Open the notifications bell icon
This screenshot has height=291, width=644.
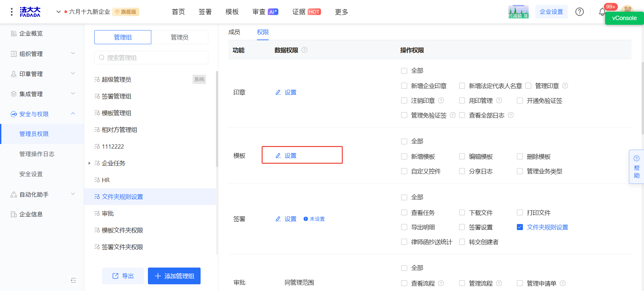tap(602, 12)
